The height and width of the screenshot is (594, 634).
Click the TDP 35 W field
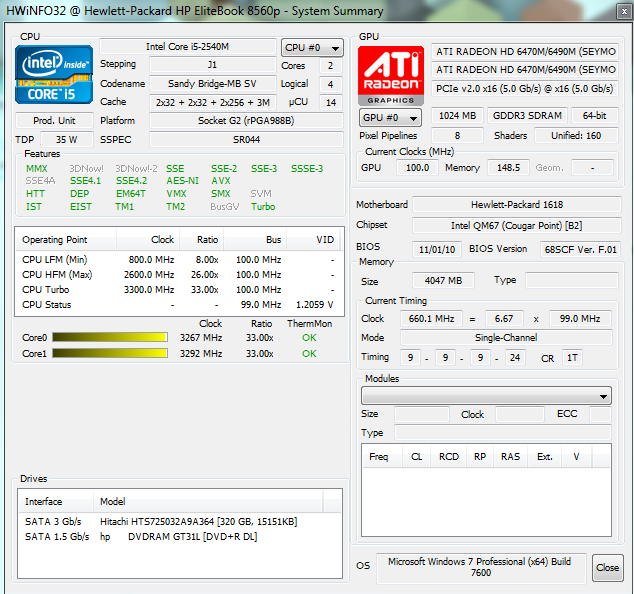point(67,140)
